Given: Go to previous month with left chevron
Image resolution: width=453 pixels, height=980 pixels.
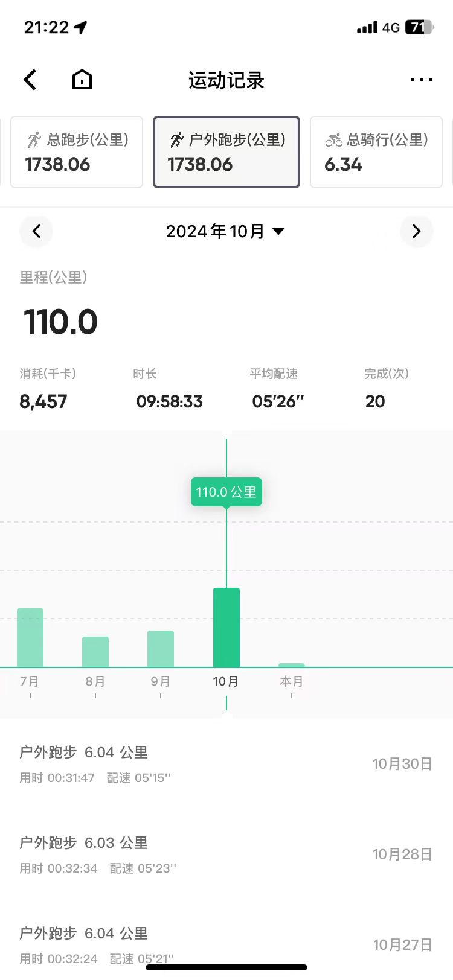Looking at the screenshot, I should pos(36,231).
